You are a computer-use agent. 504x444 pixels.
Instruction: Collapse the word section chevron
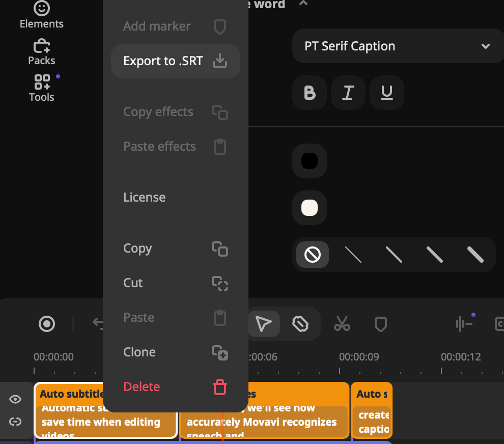click(x=303, y=3)
